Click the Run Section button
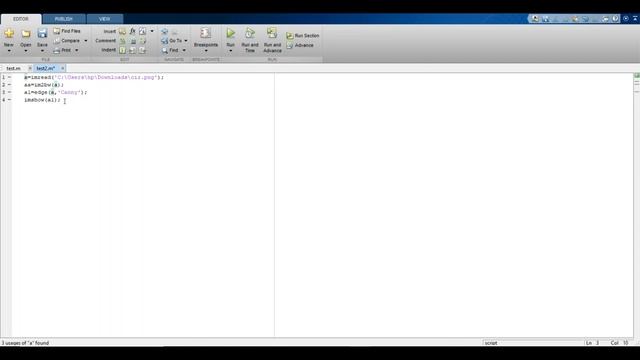This screenshot has width=640, height=360. click(x=303, y=36)
